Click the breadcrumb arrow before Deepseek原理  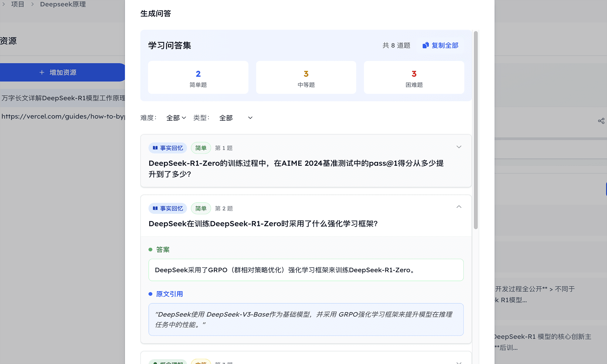32,4
